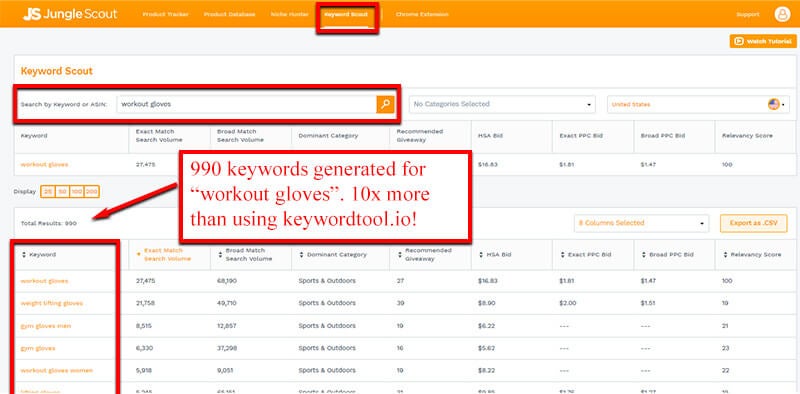Screen dimensions: 800x394
Task: Focus the keyword or ASIN search field
Action: tap(246, 104)
